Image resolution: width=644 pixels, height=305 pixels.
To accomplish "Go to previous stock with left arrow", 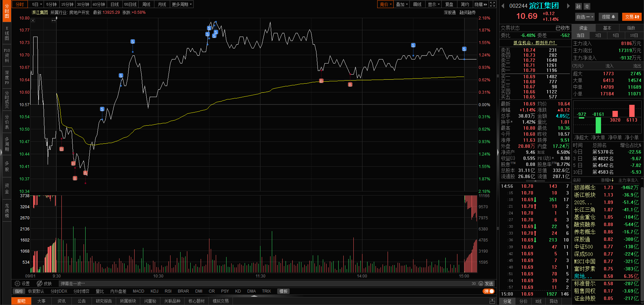I will (503, 6).
